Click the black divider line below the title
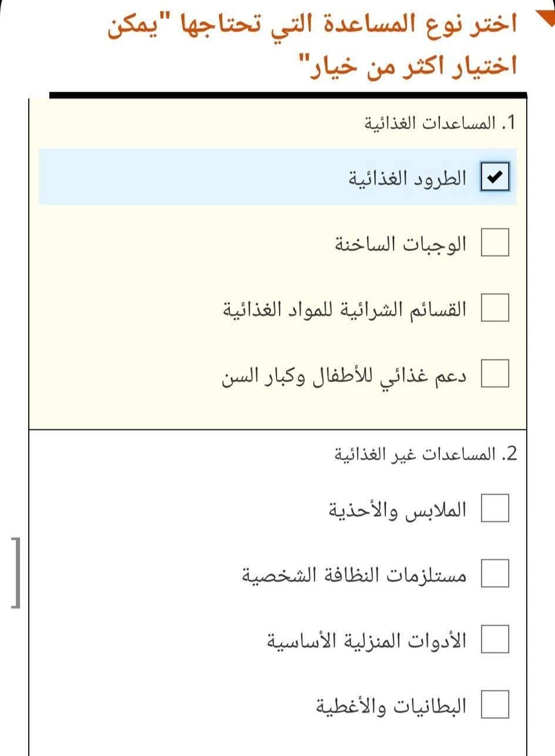The image size is (555, 756). pyautogui.click(x=288, y=93)
